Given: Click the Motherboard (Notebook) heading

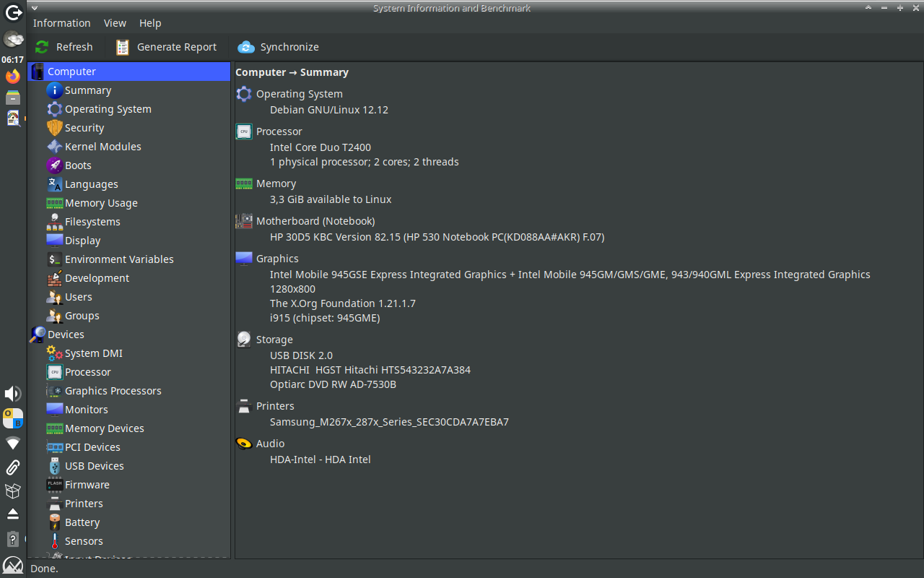Looking at the screenshot, I should click(315, 221).
